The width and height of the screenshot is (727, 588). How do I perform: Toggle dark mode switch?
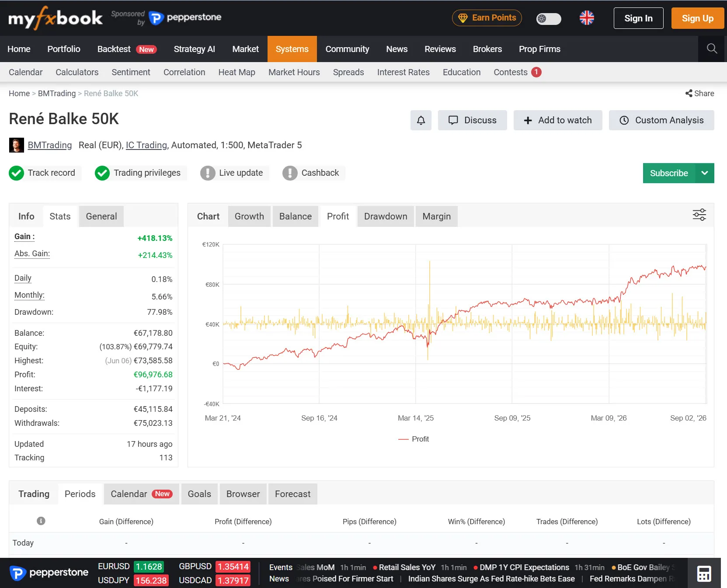click(549, 18)
